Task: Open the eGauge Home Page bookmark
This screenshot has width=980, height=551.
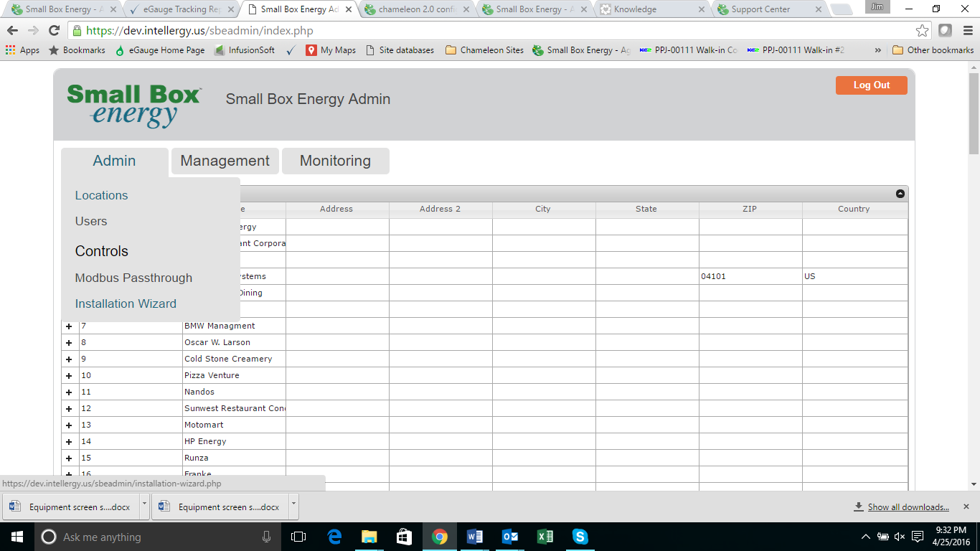Action: click(159, 50)
